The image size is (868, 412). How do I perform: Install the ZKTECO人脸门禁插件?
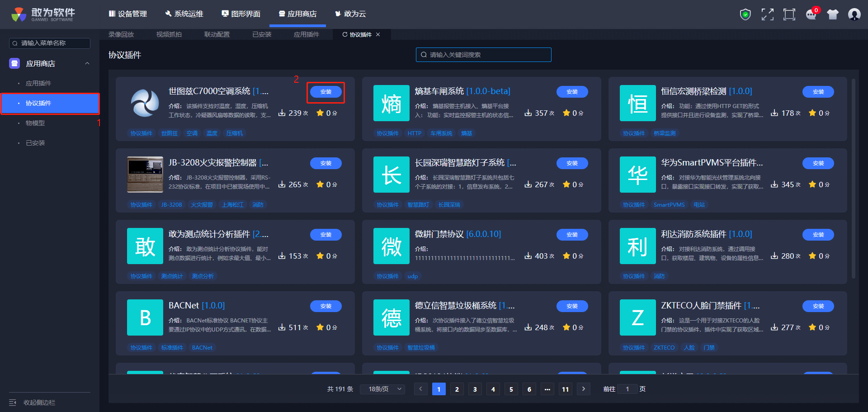pos(818,306)
